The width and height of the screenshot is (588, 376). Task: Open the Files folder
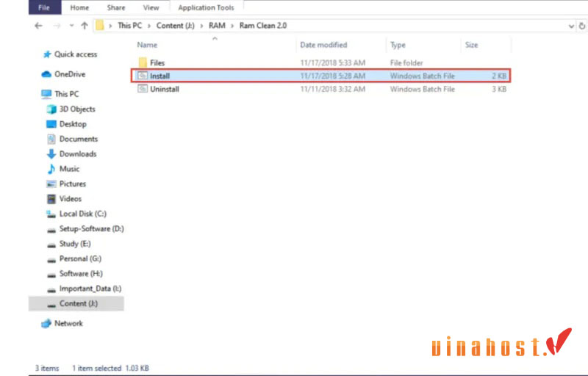tap(157, 62)
